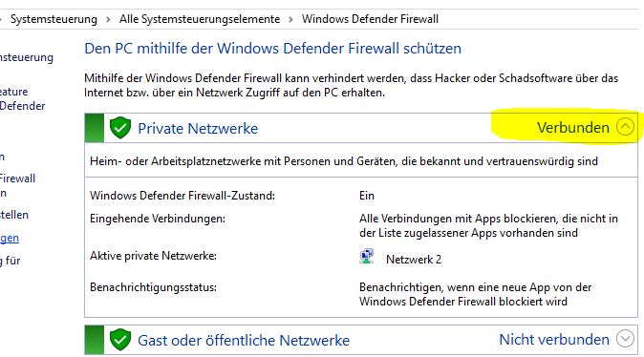The height and width of the screenshot is (357, 644).
Task: Open the sidebar link ending in 'tellen'
Action: 14,215
